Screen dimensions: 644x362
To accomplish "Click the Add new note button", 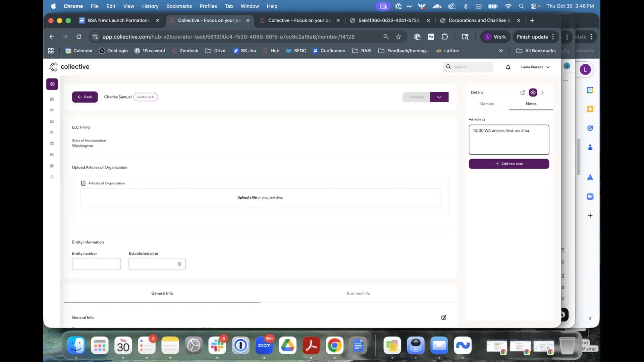I will click(x=508, y=164).
